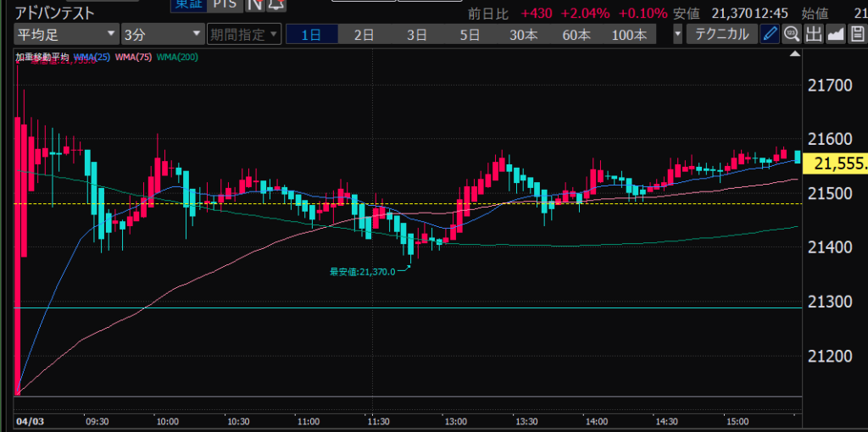Screen dimensions: 868x432
Task: Click the テクニカル button
Action: 721,35
